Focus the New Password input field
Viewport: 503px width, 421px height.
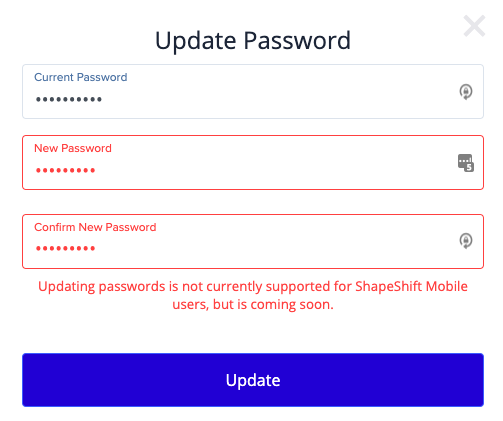tap(253, 162)
